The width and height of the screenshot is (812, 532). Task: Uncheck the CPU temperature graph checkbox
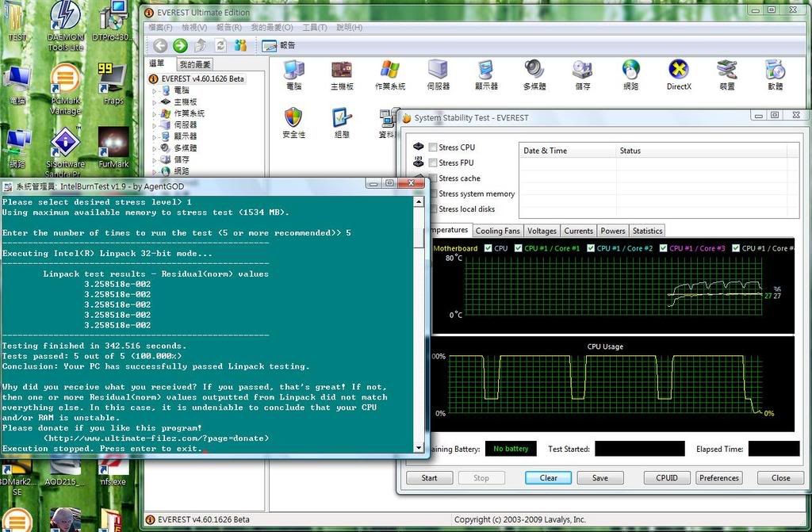[488, 248]
